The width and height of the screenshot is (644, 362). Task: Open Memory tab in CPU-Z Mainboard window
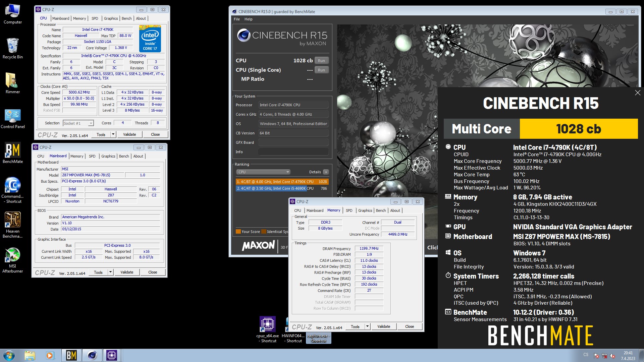click(77, 156)
